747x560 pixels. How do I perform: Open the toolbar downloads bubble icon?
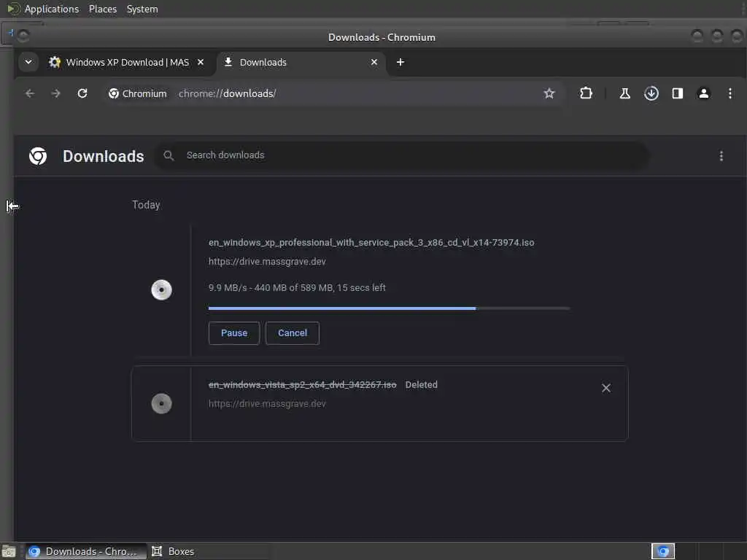[x=651, y=93]
